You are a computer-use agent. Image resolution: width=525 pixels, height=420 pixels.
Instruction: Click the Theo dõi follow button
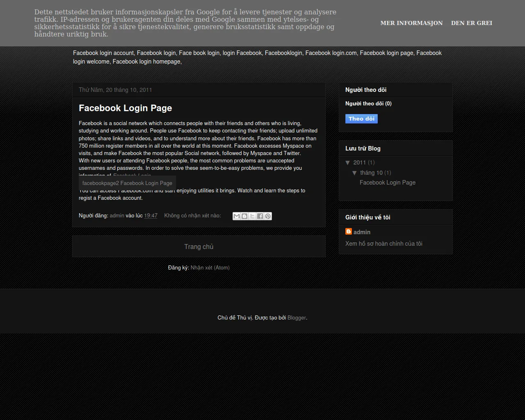361,119
